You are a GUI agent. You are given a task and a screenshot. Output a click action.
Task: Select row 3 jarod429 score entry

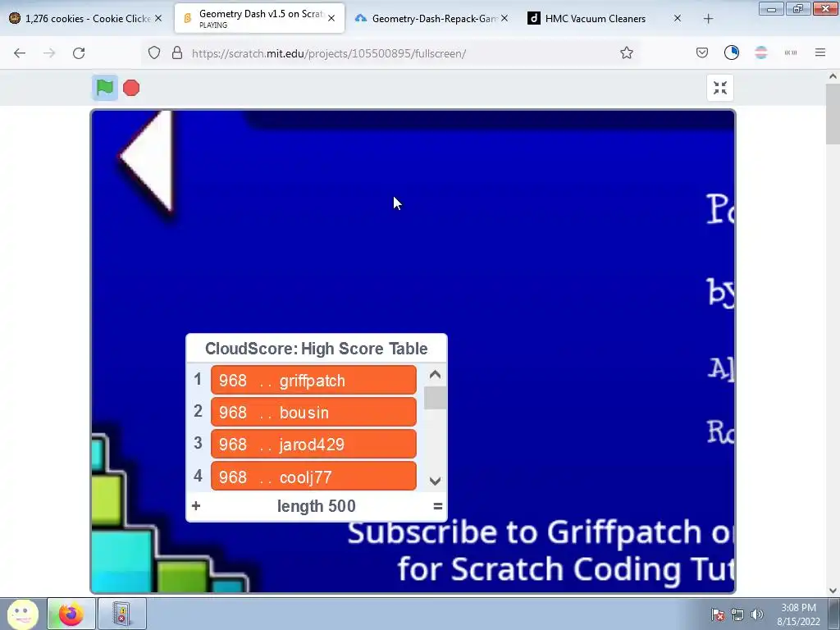313,444
